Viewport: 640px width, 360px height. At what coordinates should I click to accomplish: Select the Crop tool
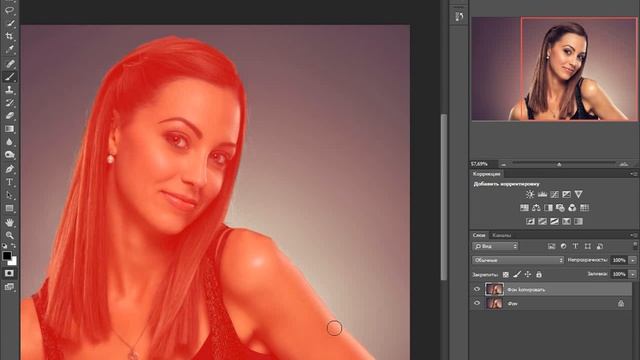coord(9,36)
